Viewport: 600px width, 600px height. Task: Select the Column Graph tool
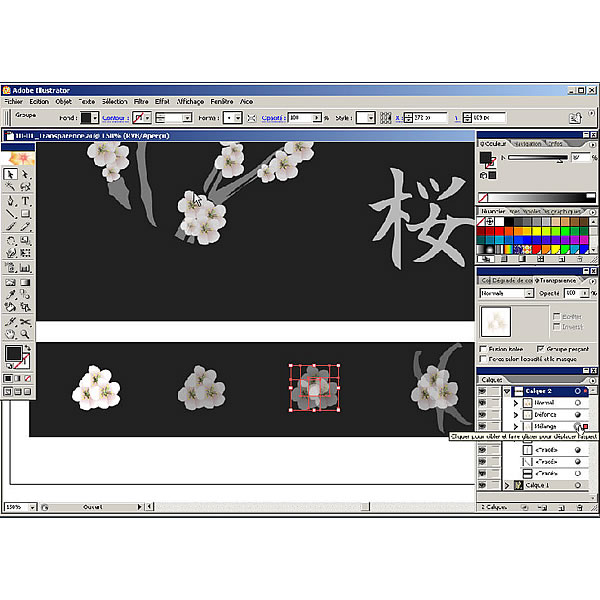click(x=25, y=268)
